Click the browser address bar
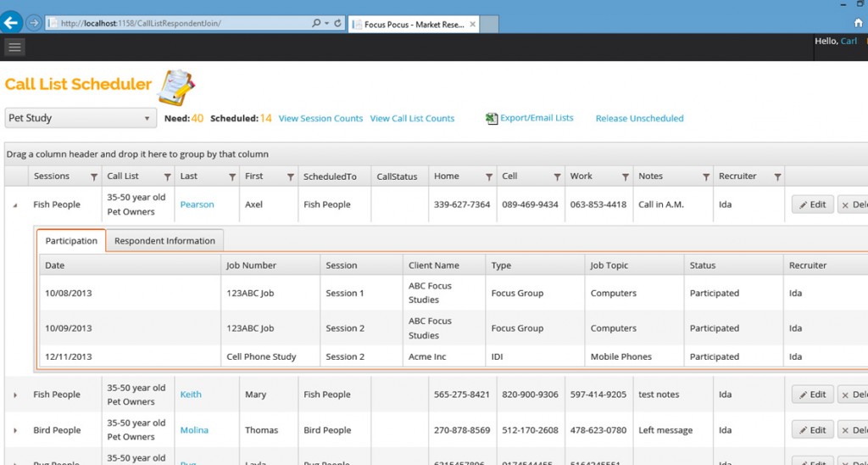This screenshot has width=868, height=465. pos(178,24)
